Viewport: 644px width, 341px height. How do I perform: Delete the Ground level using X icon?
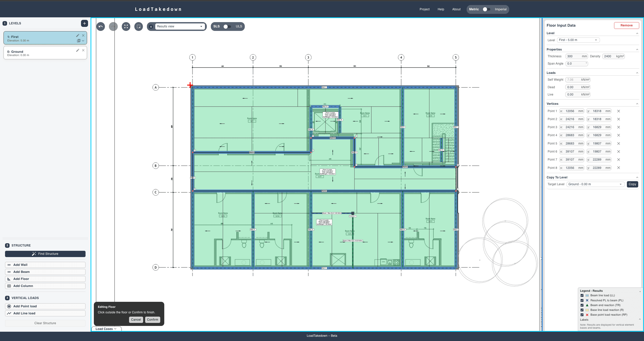point(83,50)
